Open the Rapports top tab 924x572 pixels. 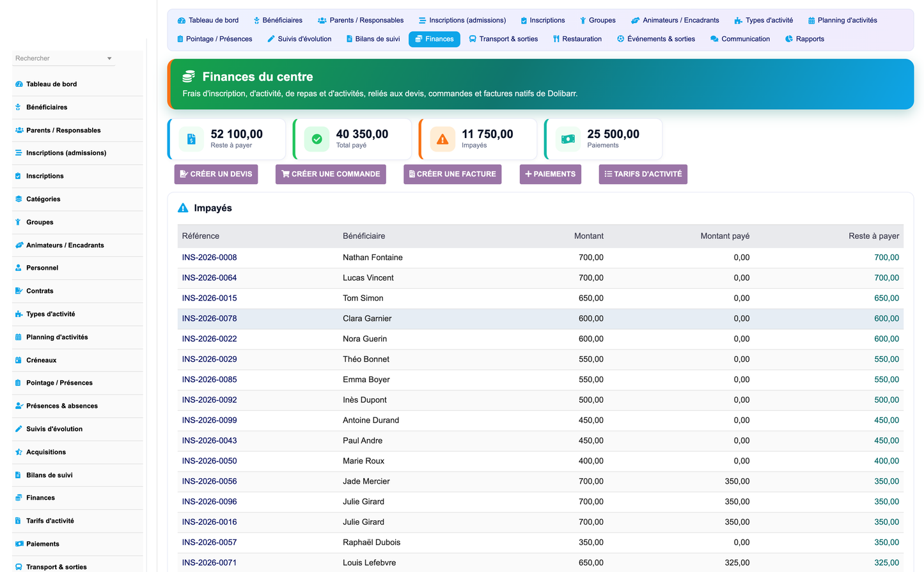[x=804, y=39]
